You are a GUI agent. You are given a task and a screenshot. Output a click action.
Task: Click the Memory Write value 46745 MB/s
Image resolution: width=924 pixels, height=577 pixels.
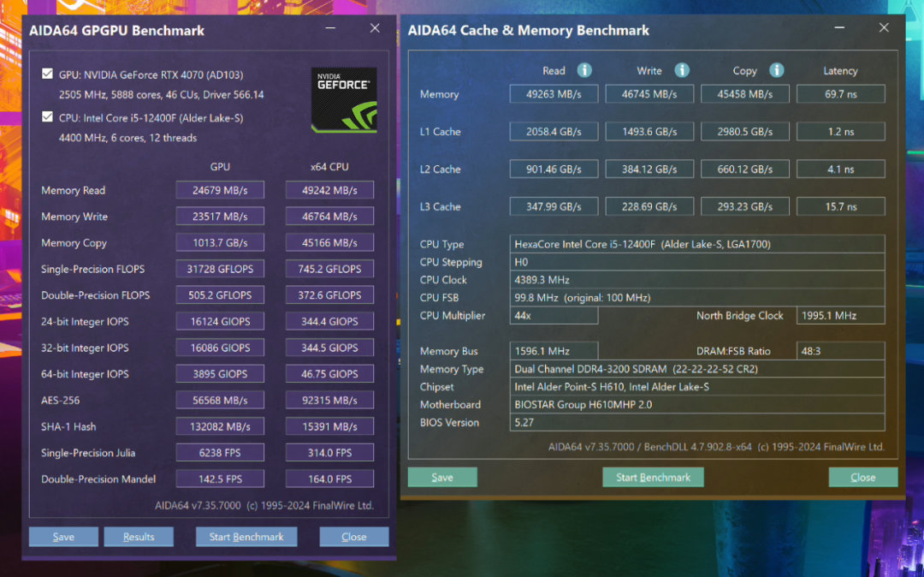(x=649, y=93)
